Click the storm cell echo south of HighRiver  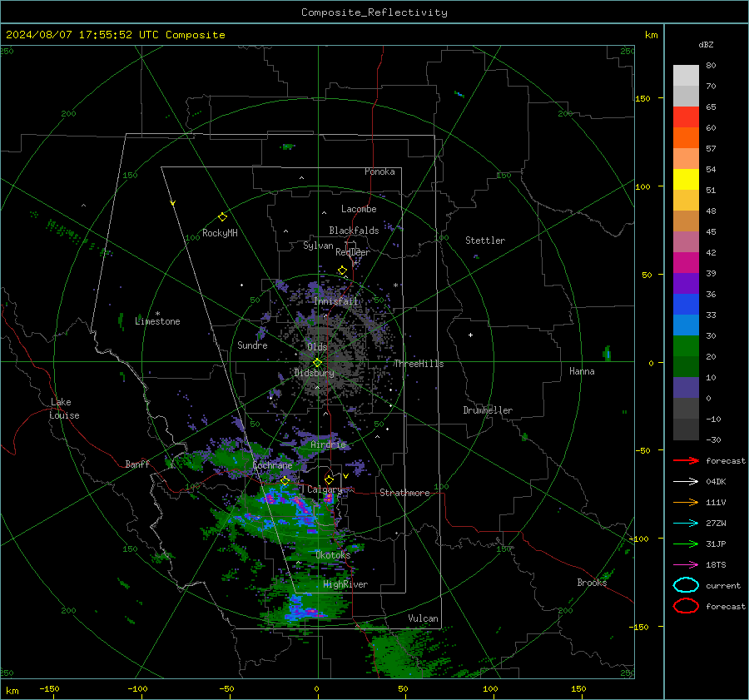pyautogui.click(x=305, y=611)
